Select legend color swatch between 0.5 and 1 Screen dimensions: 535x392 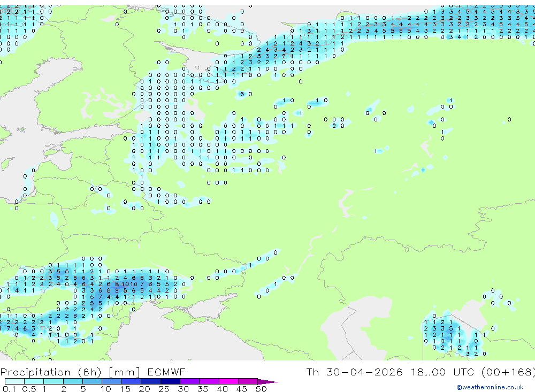coord(34,381)
